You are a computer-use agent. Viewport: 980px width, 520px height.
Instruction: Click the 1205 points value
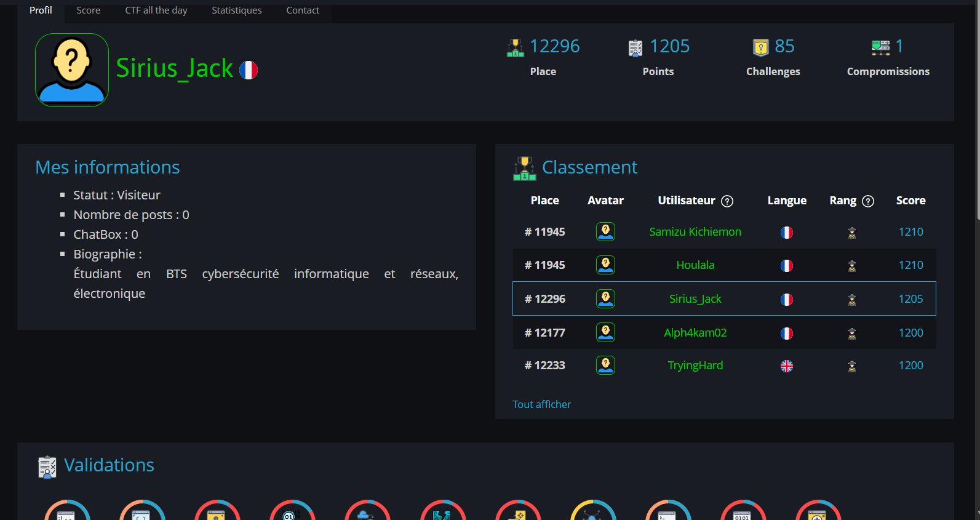pos(670,46)
